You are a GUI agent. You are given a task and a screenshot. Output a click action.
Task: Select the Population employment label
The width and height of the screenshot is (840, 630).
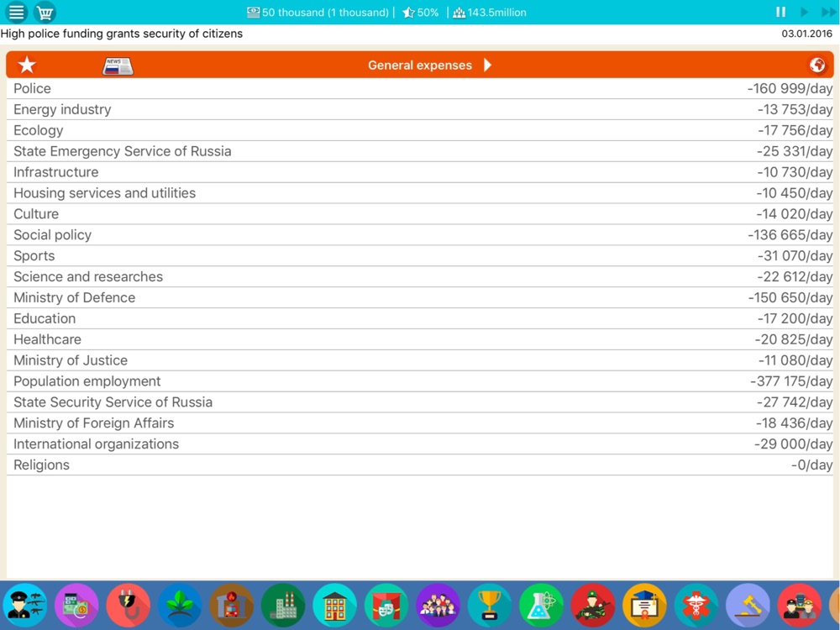tap(87, 381)
